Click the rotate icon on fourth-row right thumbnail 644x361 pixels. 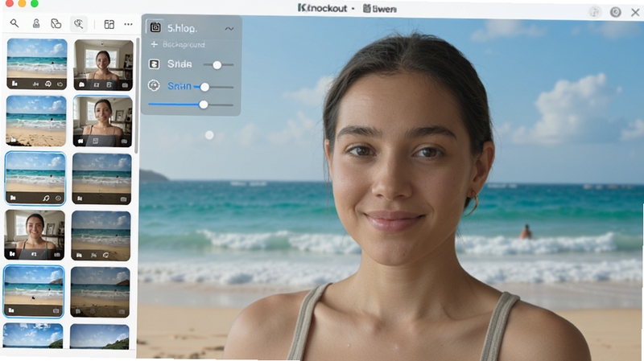(x=106, y=255)
